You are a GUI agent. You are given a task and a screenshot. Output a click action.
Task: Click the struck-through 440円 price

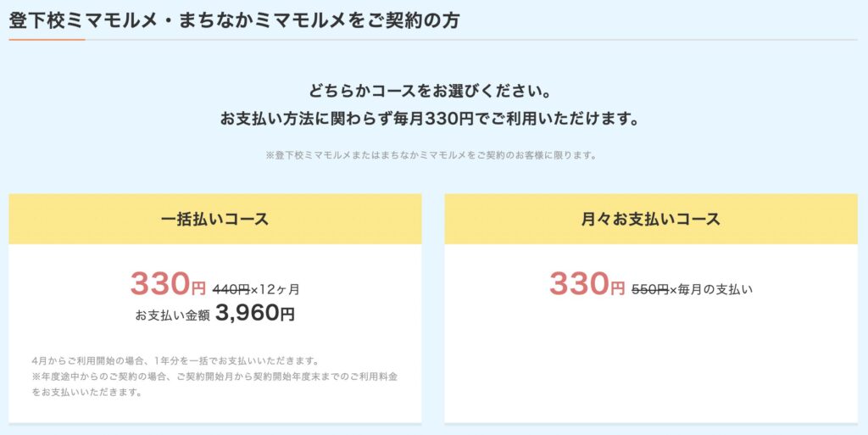(231, 290)
